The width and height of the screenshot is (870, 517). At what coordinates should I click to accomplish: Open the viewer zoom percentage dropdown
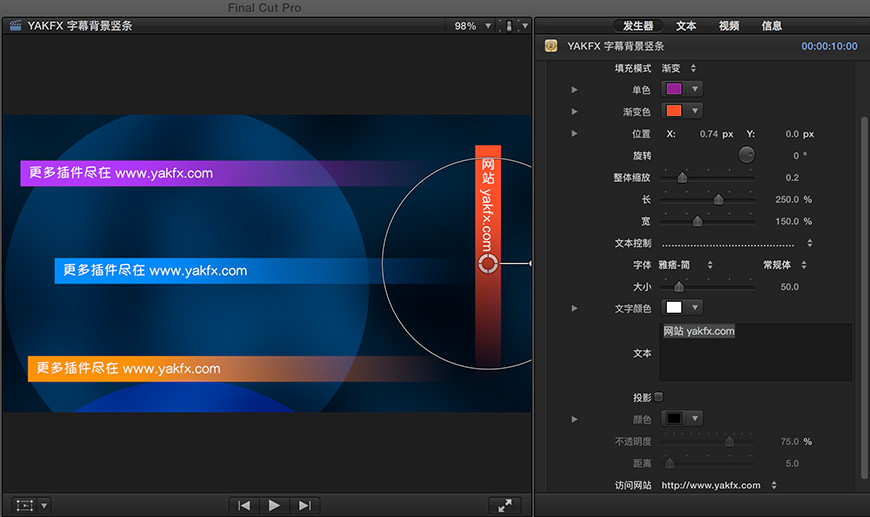point(473,26)
